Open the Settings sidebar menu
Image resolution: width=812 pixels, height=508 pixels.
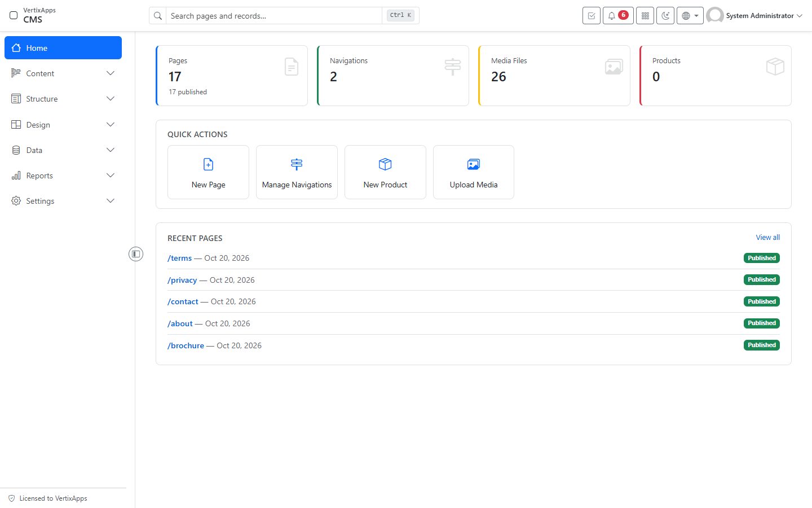click(63, 201)
